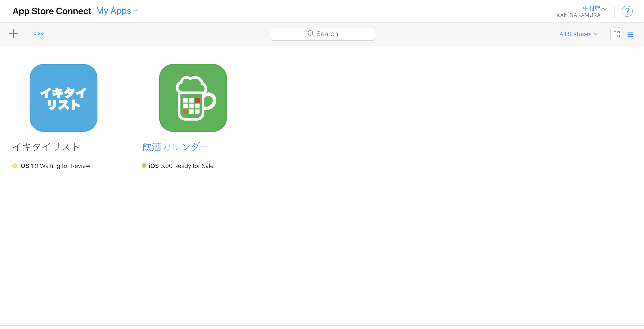Switch to grid view layout
The width and height of the screenshot is (644, 329).
(x=617, y=34)
